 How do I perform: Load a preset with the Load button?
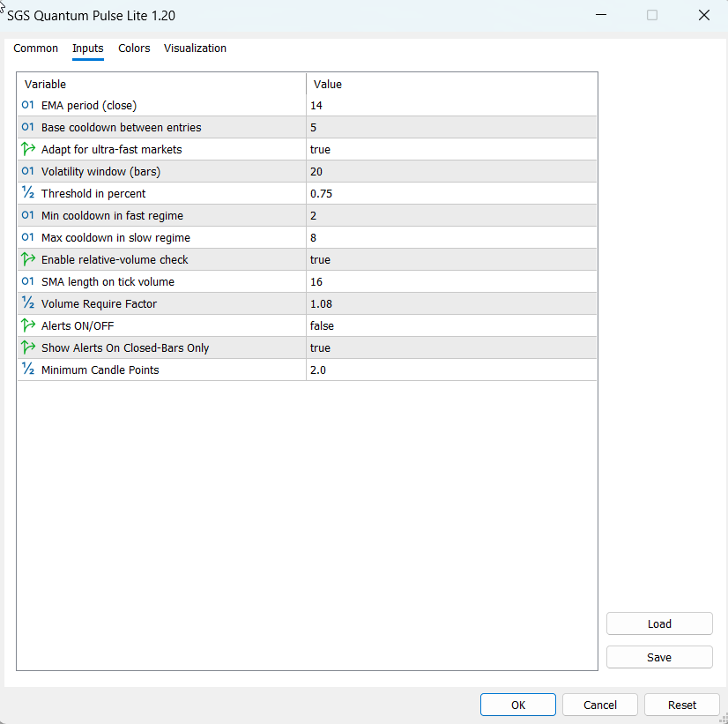659,623
